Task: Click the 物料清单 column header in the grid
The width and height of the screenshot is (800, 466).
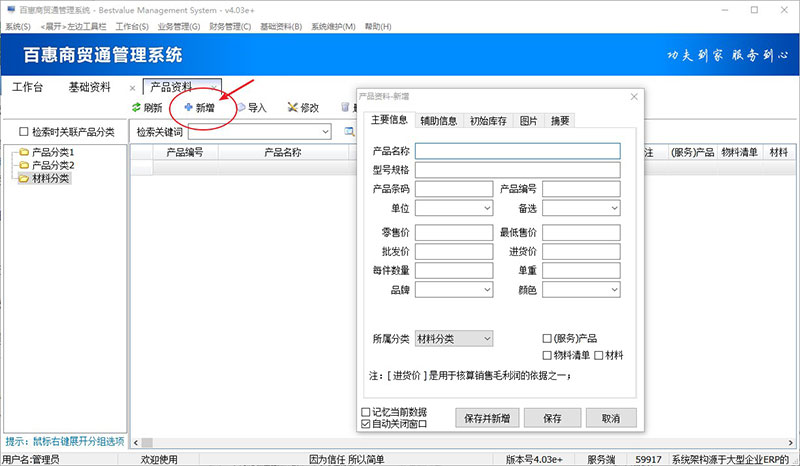Action: coord(739,152)
